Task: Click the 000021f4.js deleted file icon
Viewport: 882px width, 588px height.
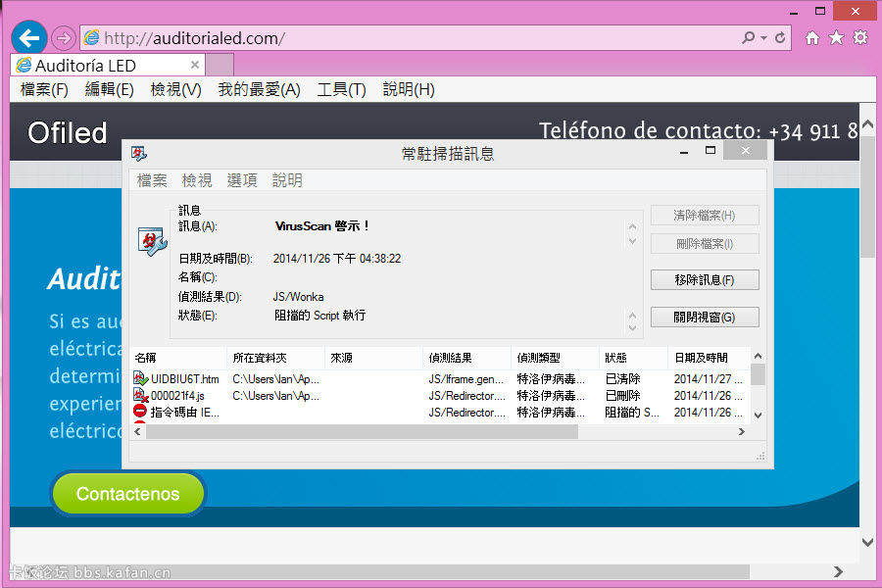Action: 140,395
